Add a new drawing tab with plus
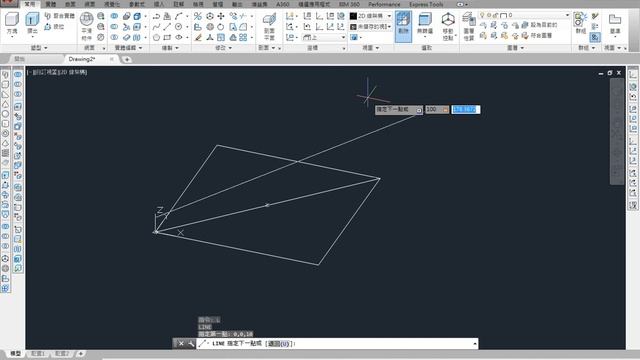Image resolution: width=640 pixels, height=360 pixels. click(127, 60)
